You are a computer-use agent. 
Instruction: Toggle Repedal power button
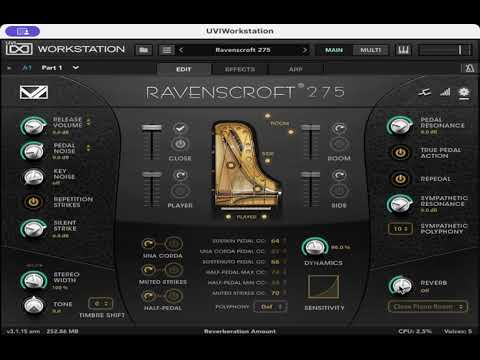(x=400, y=179)
